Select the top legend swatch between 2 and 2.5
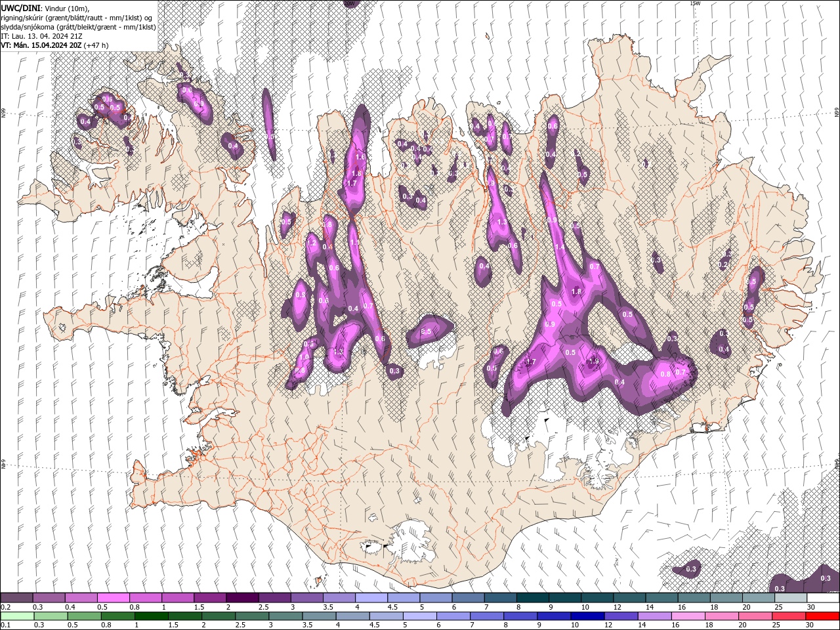Viewport: 840px width, 630px height. 243,598
